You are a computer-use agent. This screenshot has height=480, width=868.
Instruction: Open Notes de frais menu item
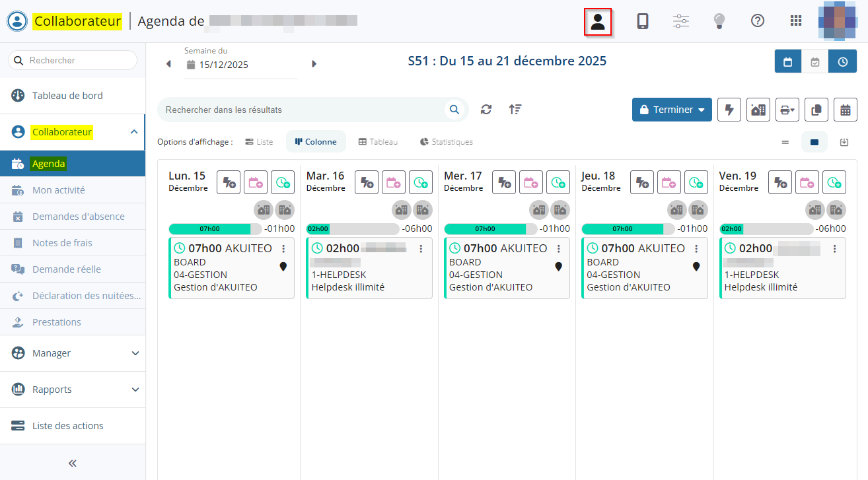point(62,243)
